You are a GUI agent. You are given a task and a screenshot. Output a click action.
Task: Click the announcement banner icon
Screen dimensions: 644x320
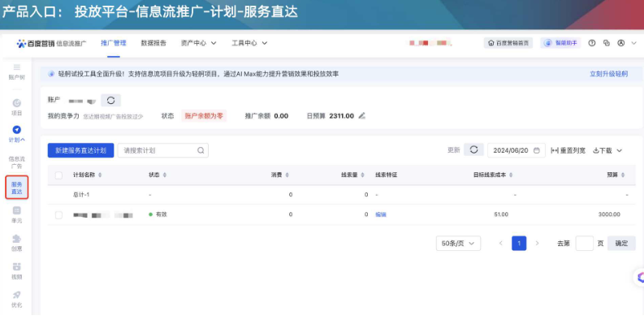click(x=51, y=74)
